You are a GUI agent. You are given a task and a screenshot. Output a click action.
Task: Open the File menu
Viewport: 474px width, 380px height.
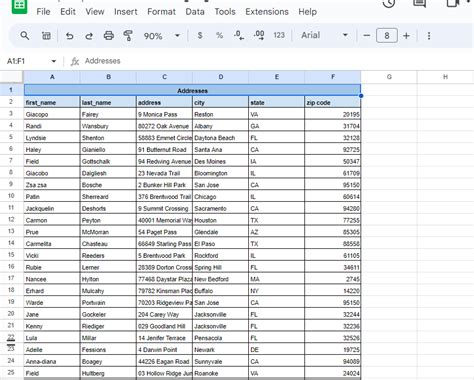43,12
